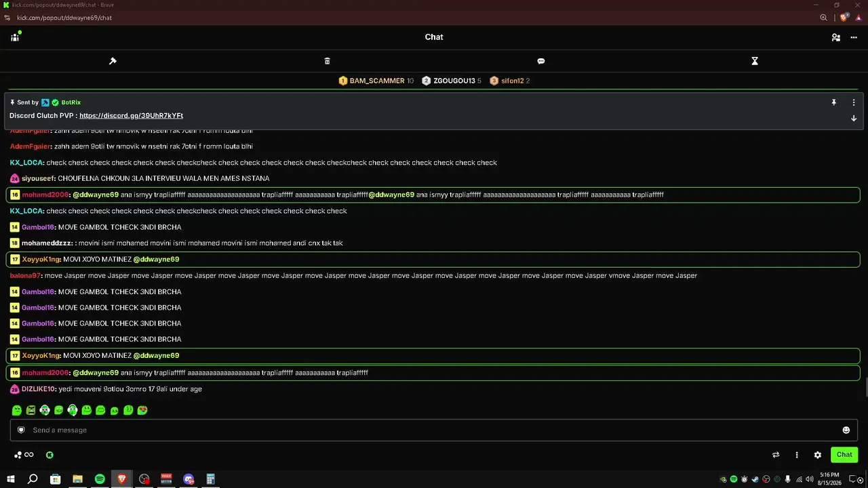This screenshot has height=488, width=868.
Task: Select the trash delete-message moderation tool
Action: coord(327,61)
